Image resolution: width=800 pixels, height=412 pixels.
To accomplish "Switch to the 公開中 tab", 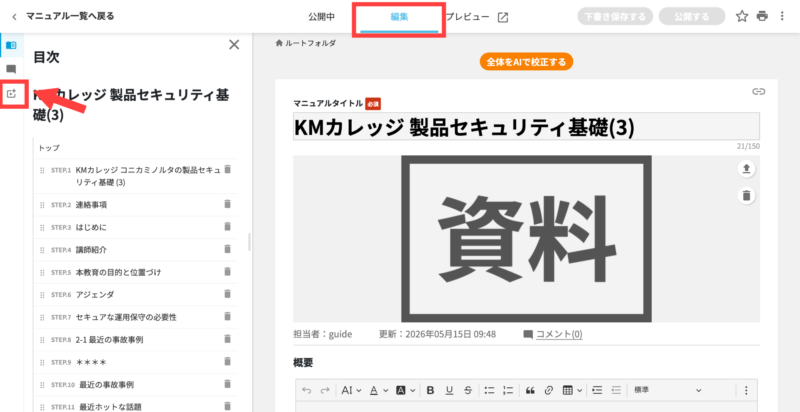I will coord(321,17).
